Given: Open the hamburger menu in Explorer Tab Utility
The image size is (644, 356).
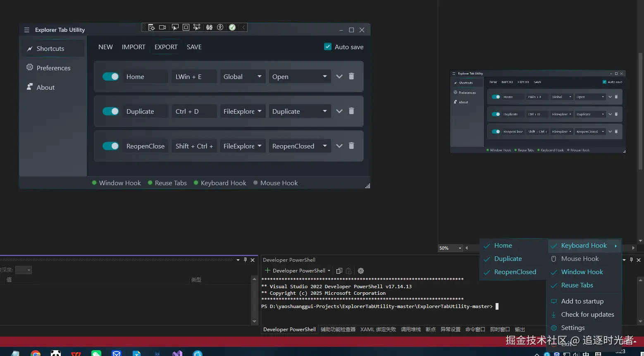Looking at the screenshot, I should 27,30.
